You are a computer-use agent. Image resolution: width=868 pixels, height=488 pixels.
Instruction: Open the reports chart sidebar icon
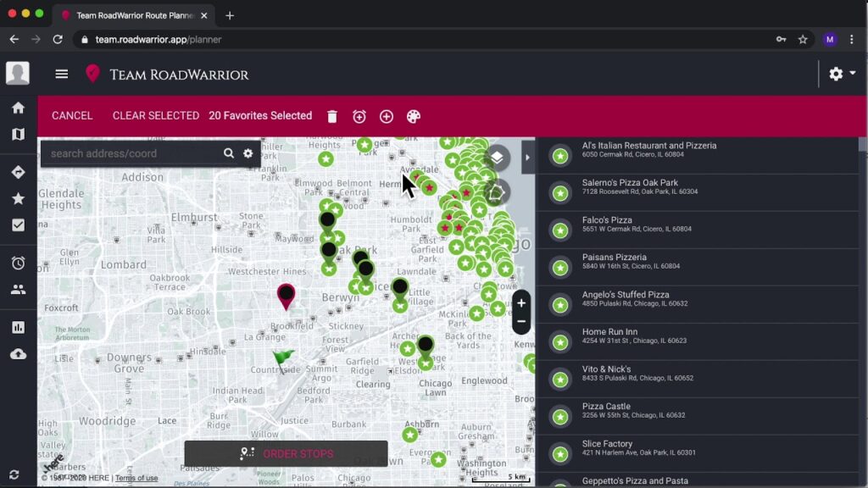(x=19, y=328)
